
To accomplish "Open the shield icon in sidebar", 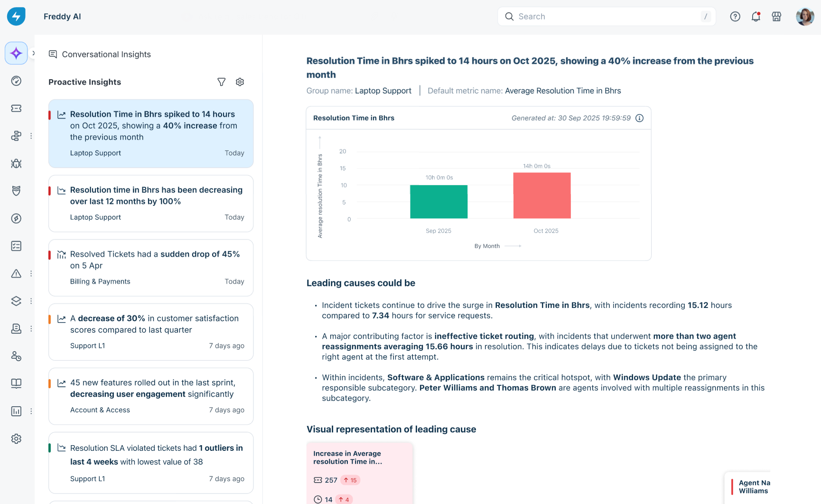I will point(16,191).
